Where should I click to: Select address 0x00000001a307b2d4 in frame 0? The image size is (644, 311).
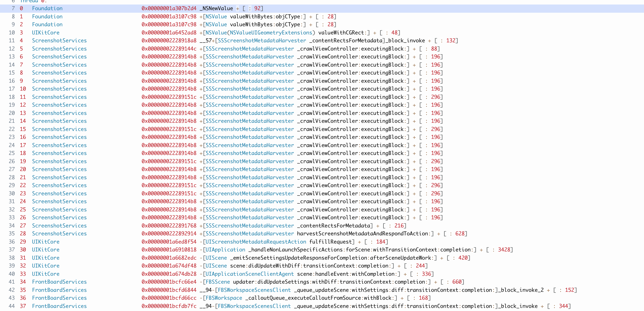[169, 8]
